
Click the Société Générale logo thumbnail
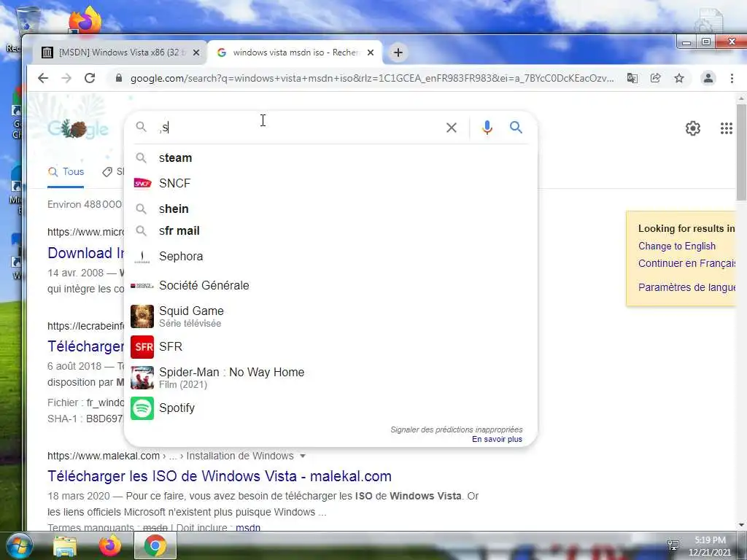tap(142, 286)
